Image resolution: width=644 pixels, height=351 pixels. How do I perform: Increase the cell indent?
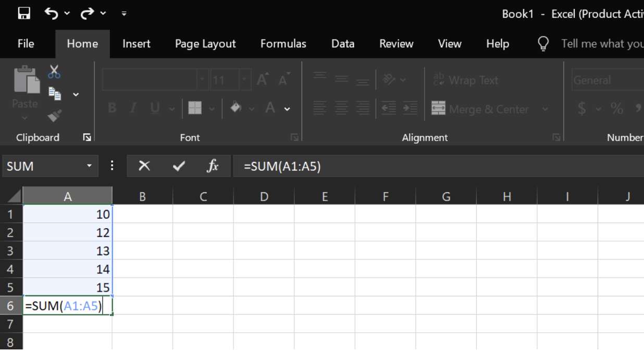click(x=410, y=108)
